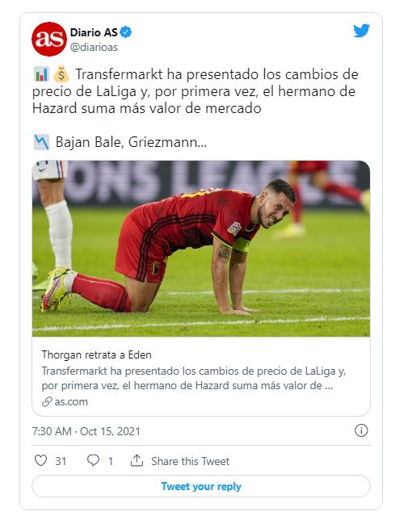420x520 pixels.
Task: Click the Diario AS profile avatar
Action: pyautogui.click(x=49, y=39)
